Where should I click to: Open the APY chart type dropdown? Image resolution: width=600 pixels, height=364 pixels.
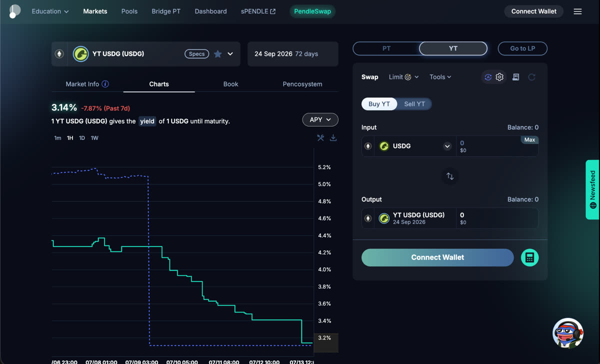click(x=320, y=119)
